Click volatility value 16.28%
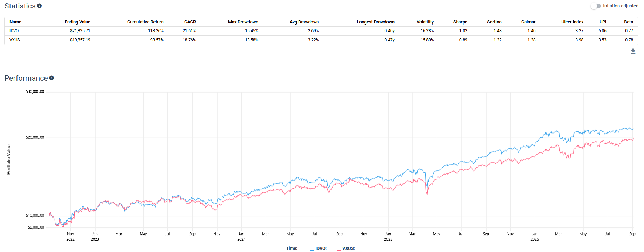644x252 pixels. [427, 31]
